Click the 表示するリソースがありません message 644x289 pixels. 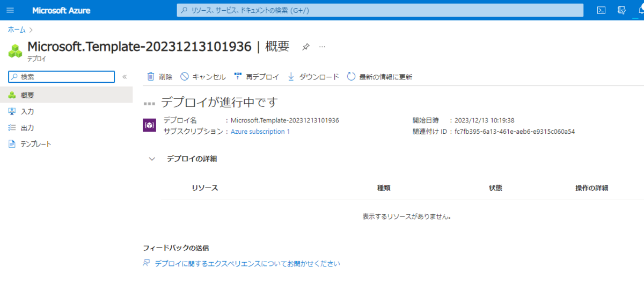[x=407, y=217]
